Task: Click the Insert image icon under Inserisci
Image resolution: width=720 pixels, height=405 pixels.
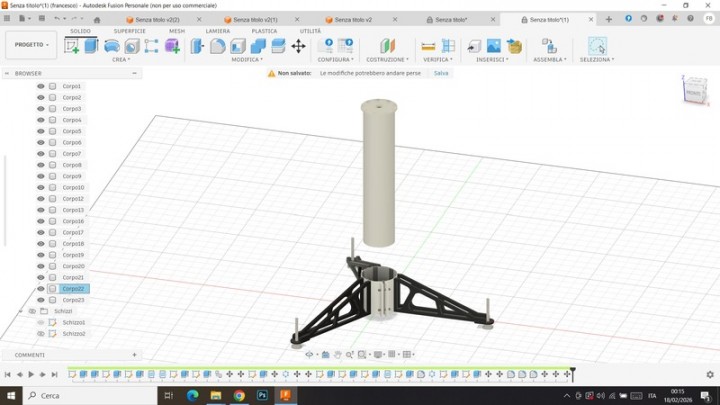Action: pyautogui.click(x=494, y=46)
